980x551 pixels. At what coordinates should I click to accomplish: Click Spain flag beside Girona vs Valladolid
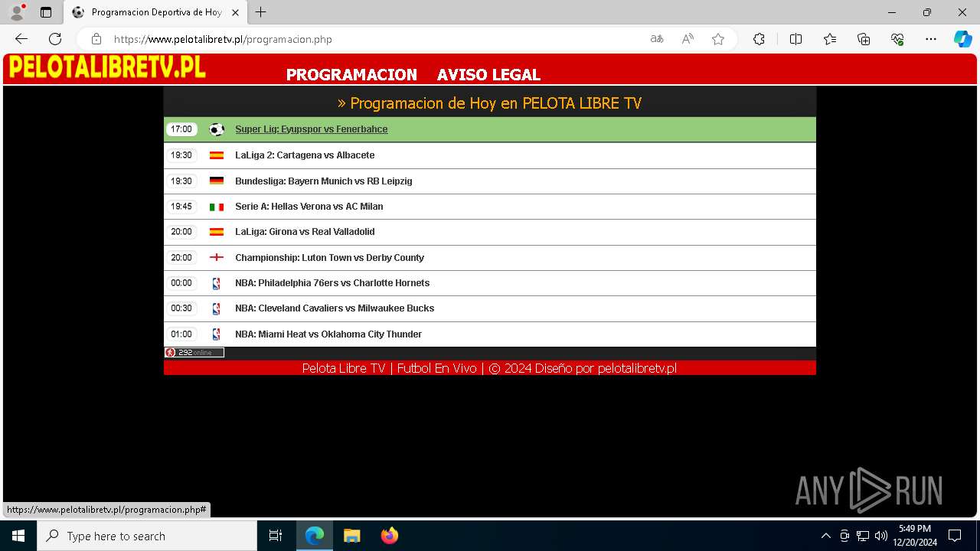(217, 232)
